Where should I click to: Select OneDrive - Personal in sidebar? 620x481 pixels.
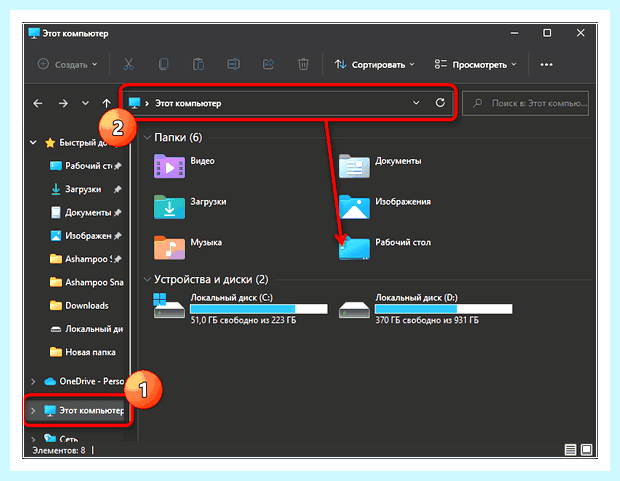point(84,381)
